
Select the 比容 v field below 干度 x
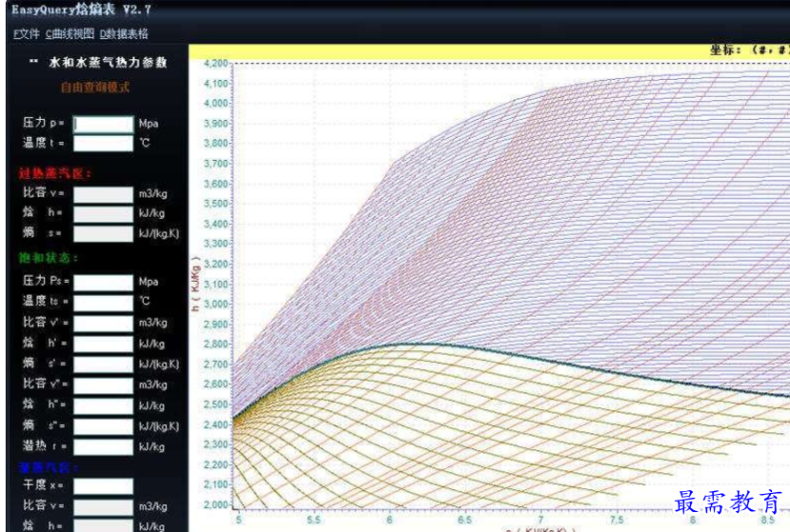(x=104, y=507)
